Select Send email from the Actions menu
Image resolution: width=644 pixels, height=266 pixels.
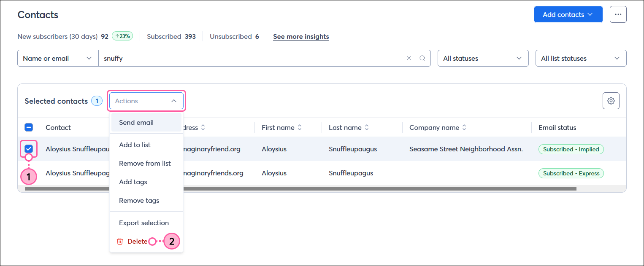[136, 122]
